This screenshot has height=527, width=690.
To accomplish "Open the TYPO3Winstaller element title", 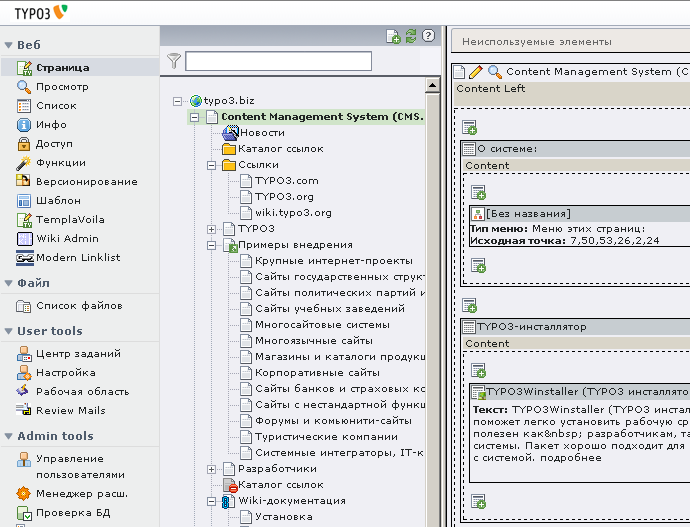I will (587, 392).
